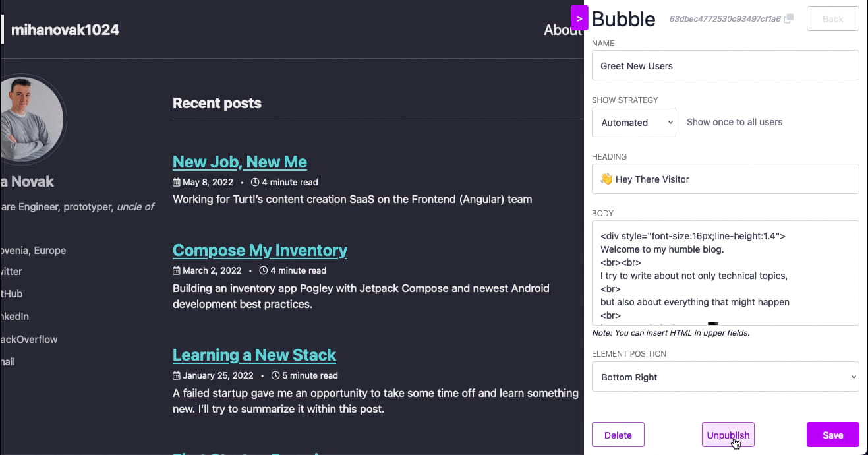The image size is (868, 455).
Task: Open the LinkedIn sidebar link
Action: 14,317
